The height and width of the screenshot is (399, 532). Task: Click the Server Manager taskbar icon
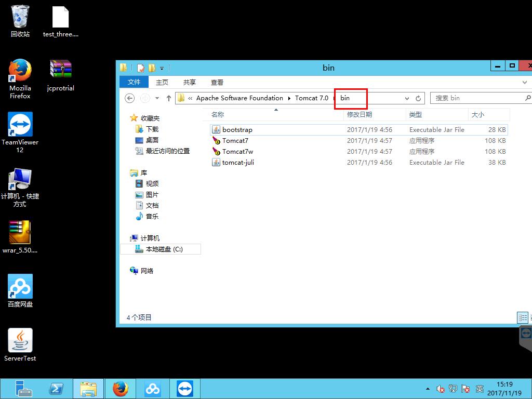pos(23,389)
